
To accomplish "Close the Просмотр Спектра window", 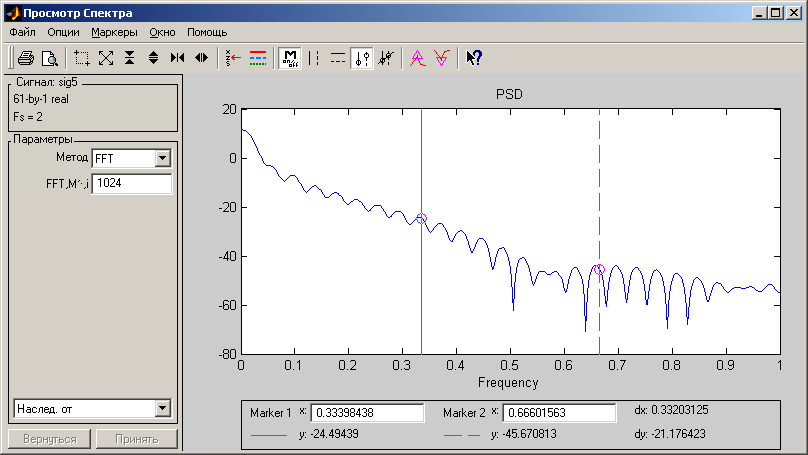I will click(x=794, y=13).
